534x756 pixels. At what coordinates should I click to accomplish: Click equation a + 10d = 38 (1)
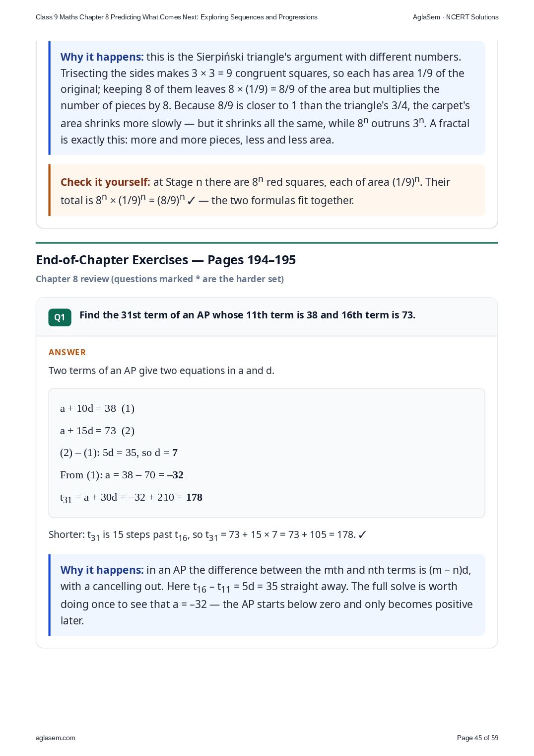[x=97, y=408]
